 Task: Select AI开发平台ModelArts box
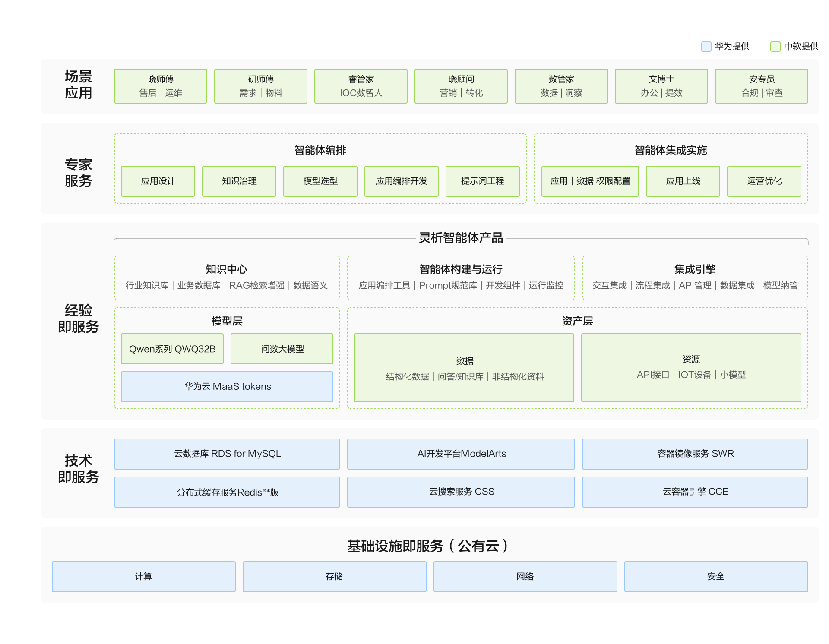coord(461,454)
